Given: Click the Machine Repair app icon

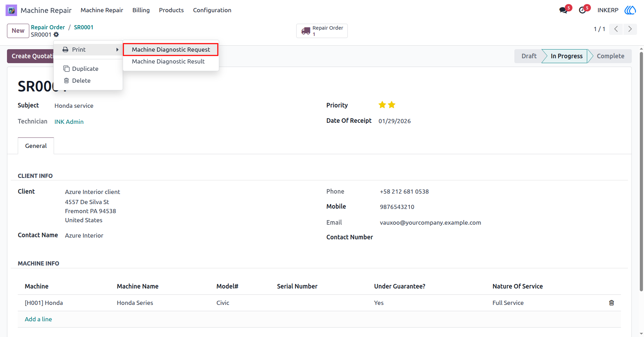Looking at the screenshot, I should pos(11,10).
